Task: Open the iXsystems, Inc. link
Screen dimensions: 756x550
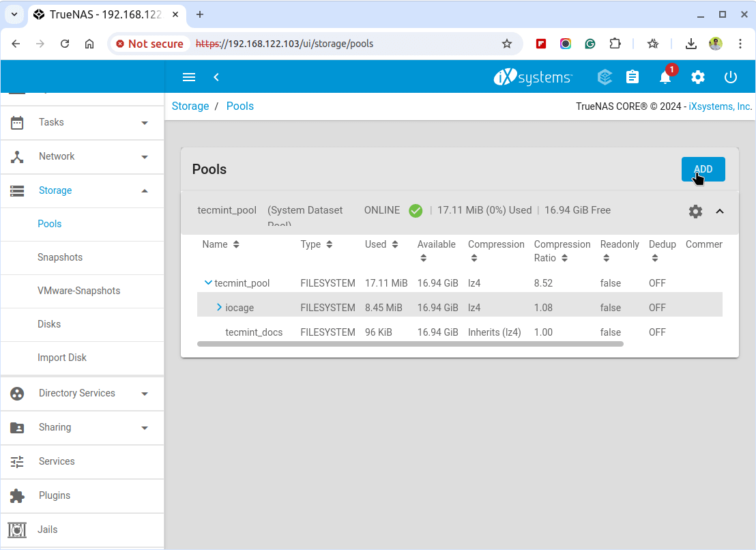Action: (x=721, y=106)
